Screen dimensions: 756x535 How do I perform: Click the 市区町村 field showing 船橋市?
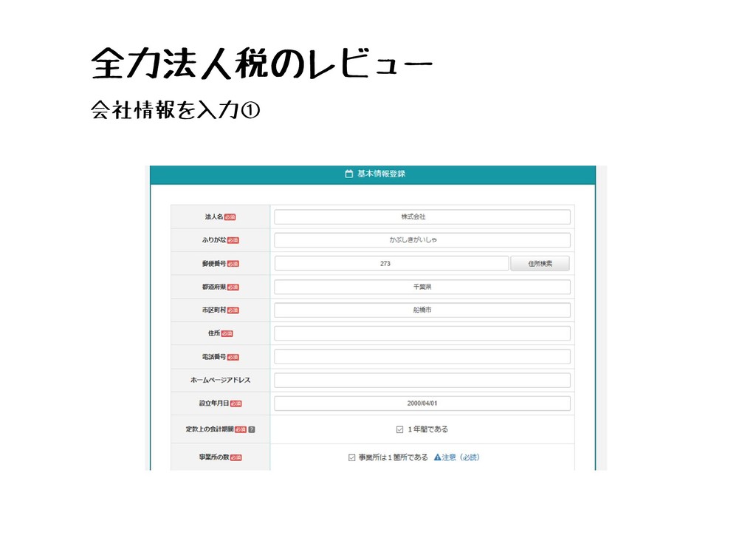click(x=422, y=310)
